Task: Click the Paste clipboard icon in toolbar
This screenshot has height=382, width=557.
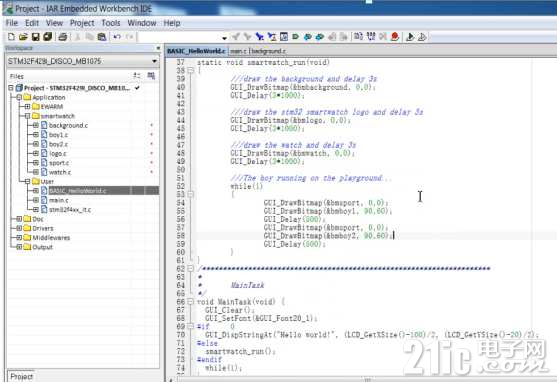Action: coord(102,37)
